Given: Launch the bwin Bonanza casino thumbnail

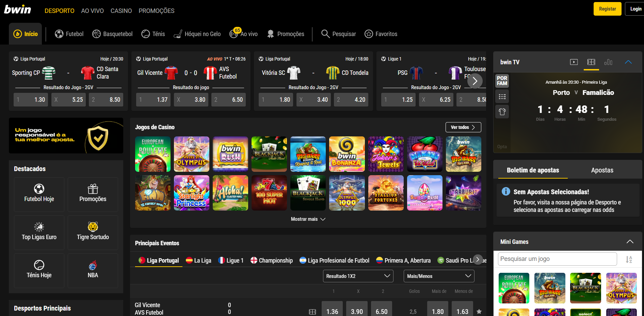Looking at the screenshot, I should pos(347,154).
